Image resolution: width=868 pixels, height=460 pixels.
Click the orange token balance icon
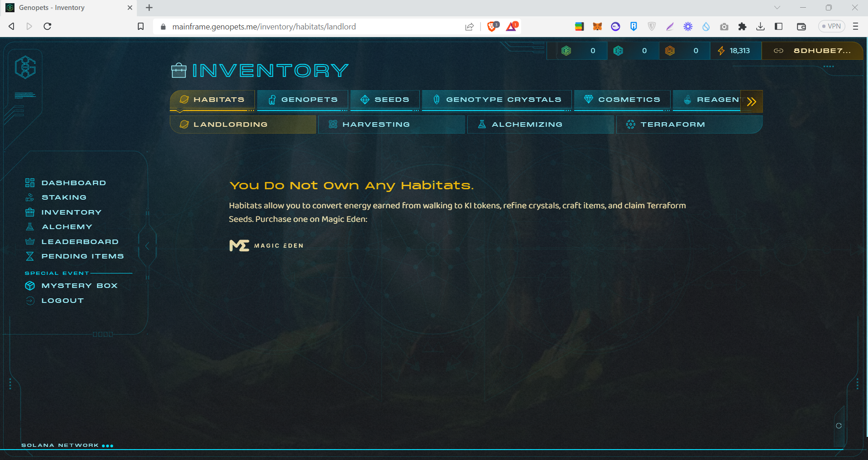coord(670,51)
